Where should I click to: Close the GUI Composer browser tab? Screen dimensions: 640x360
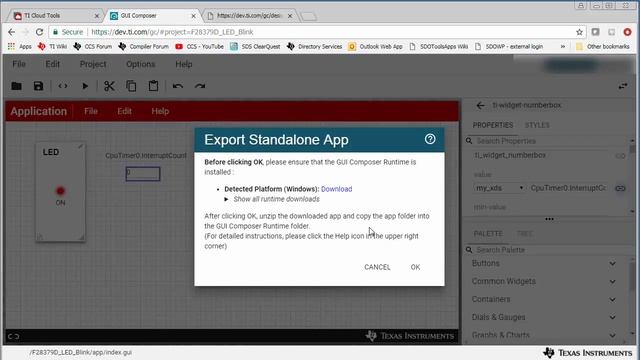[193, 16]
